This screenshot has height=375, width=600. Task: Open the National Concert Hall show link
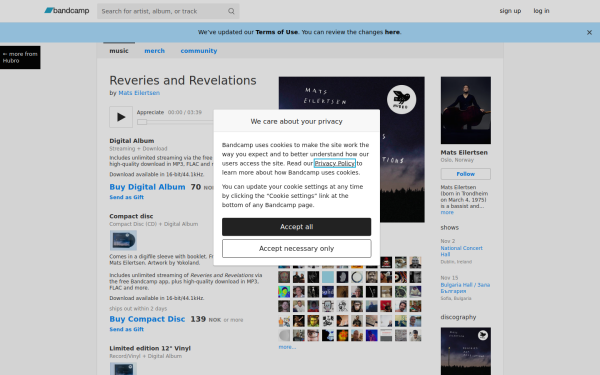click(461, 251)
